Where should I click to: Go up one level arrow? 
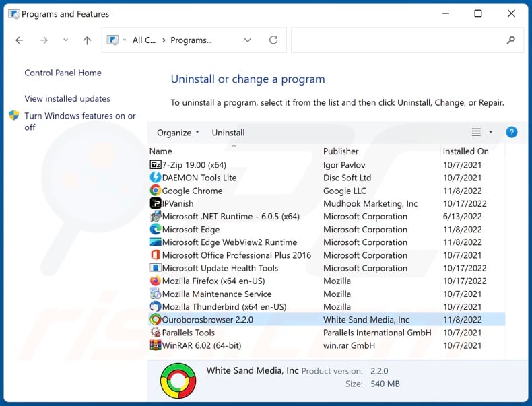click(87, 40)
